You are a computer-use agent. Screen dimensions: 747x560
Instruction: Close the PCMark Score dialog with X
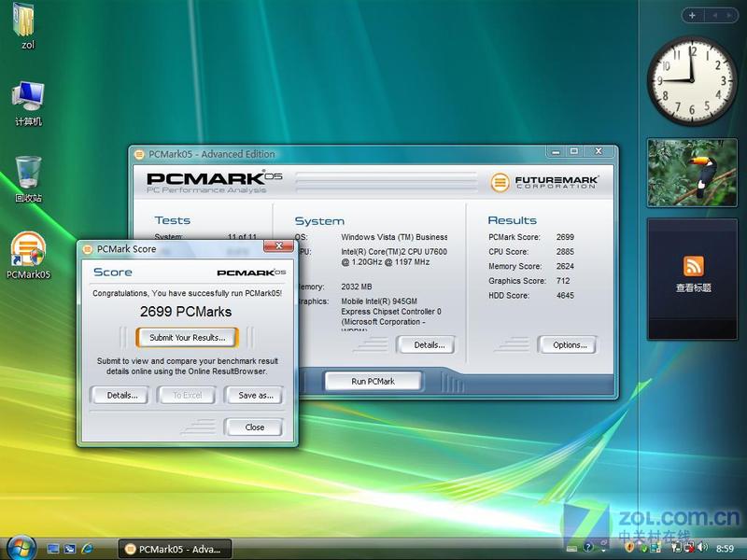point(279,245)
